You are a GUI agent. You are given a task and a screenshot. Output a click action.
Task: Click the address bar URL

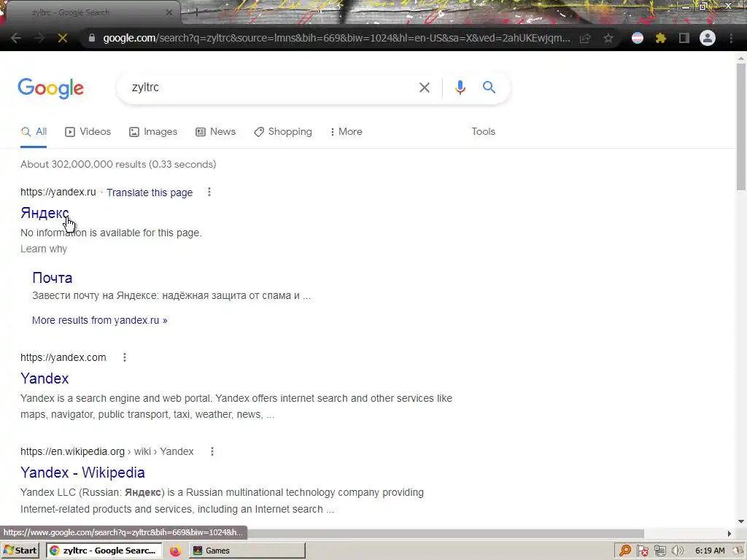coord(336,38)
